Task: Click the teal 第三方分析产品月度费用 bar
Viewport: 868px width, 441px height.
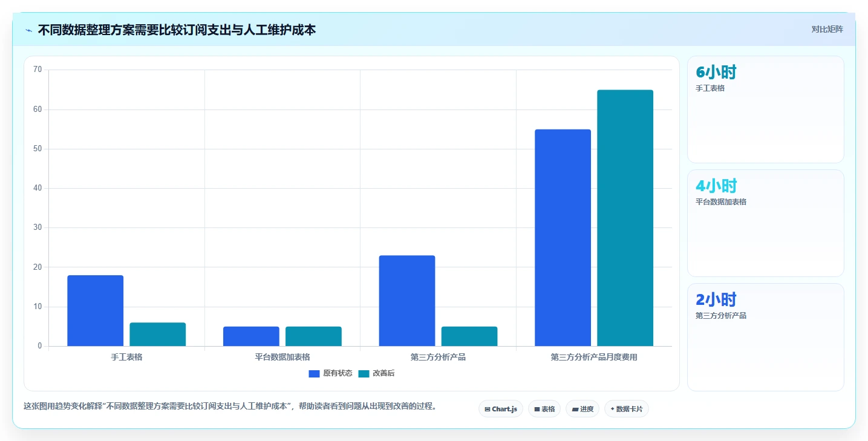Action: [625, 218]
